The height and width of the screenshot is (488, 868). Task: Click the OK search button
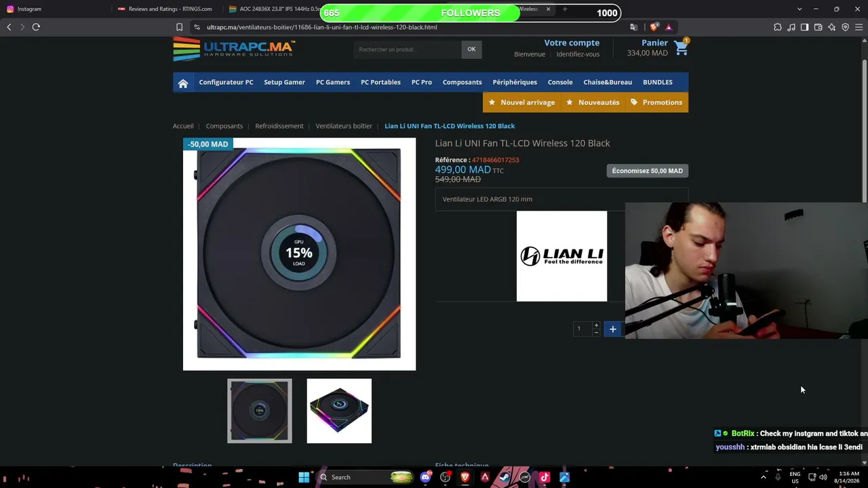pos(471,49)
